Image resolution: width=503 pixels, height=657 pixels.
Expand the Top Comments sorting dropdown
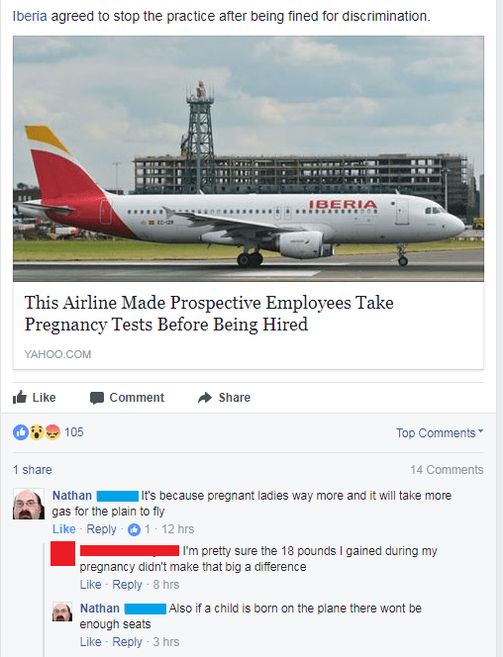(x=440, y=433)
